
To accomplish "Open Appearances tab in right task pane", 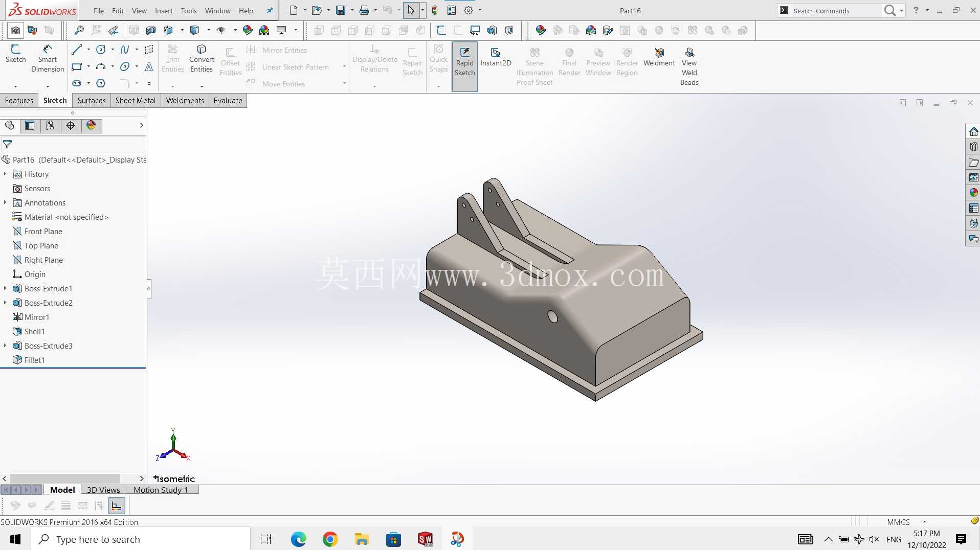I will 973,193.
